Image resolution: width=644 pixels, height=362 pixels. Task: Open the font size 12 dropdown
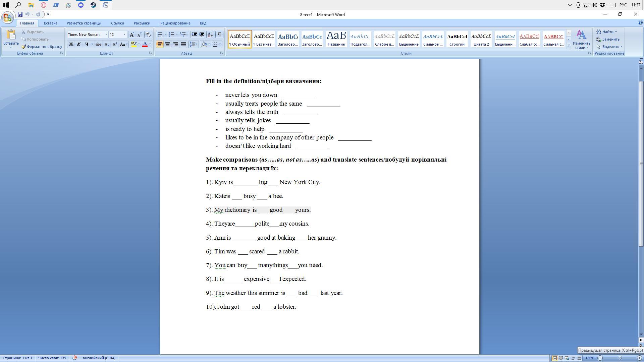click(124, 35)
